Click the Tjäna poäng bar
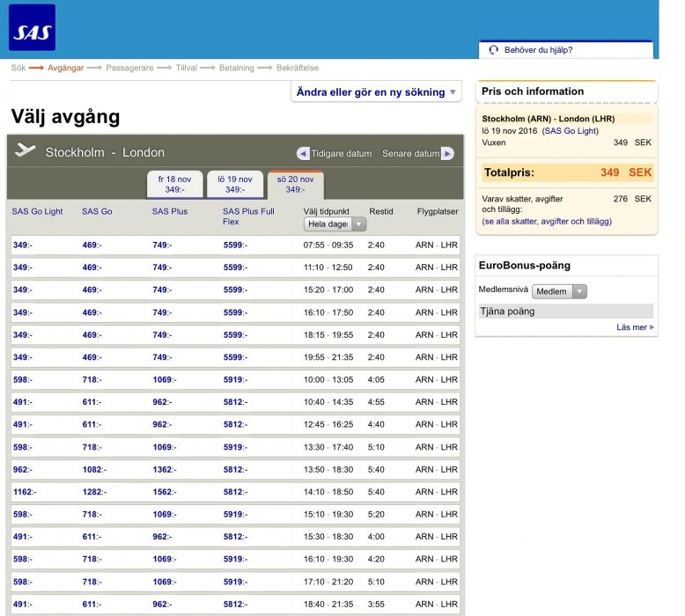 (x=565, y=311)
